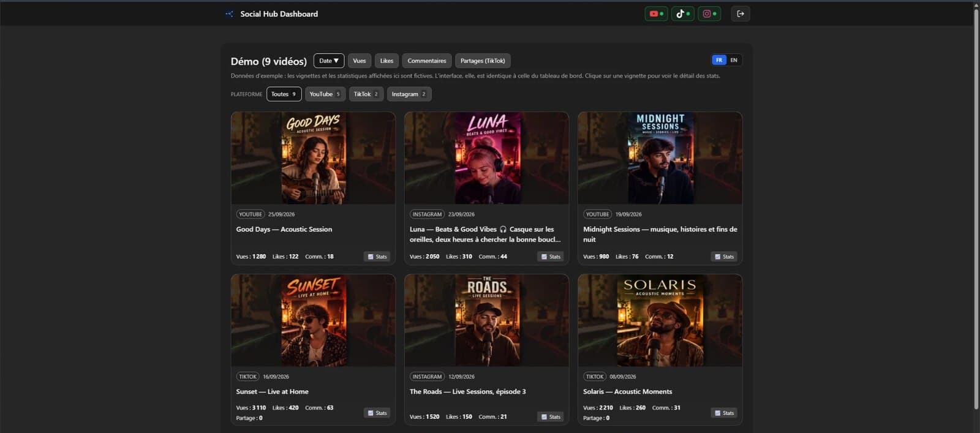Open Stats for Luna video
Image resolution: width=980 pixels, height=433 pixels.
[551, 257]
